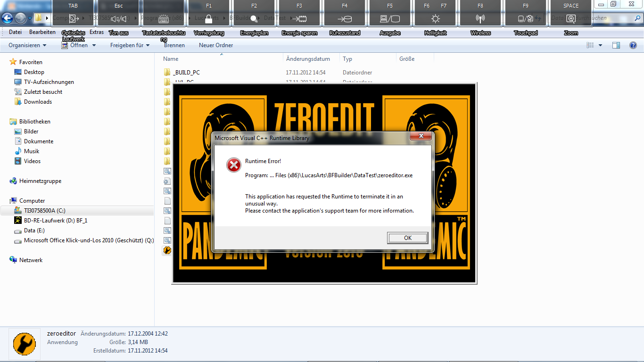Open the Datei menu

click(15, 32)
